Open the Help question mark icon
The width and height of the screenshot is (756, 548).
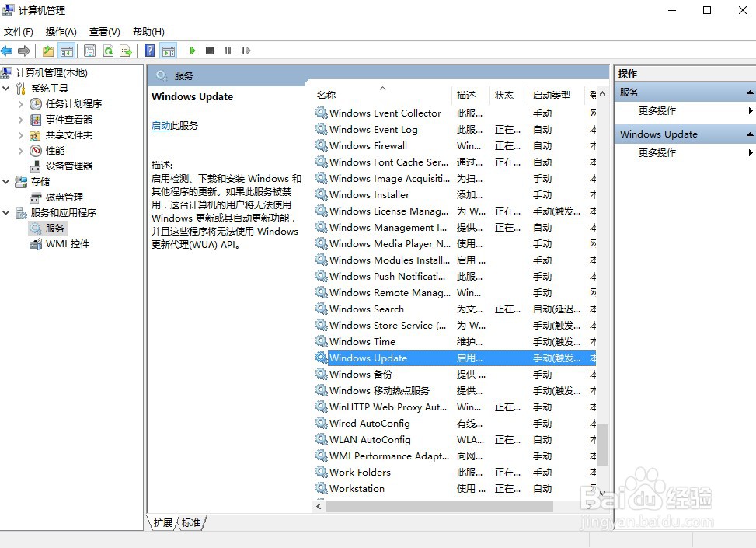coord(149,51)
